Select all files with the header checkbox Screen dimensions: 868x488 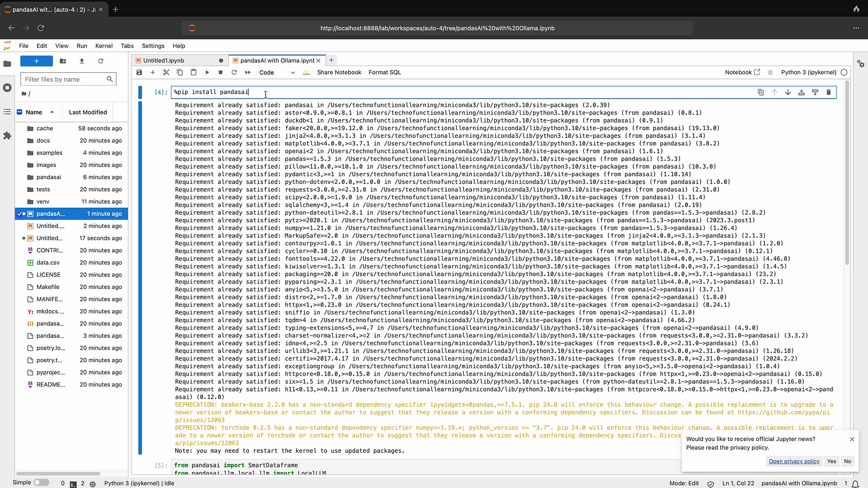tap(20, 112)
